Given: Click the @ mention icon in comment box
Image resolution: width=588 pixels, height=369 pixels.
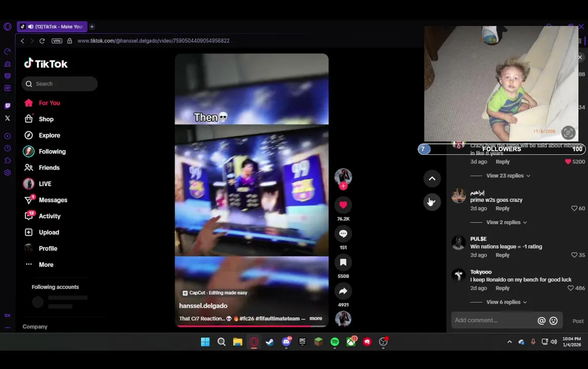Looking at the screenshot, I should coord(541,321).
